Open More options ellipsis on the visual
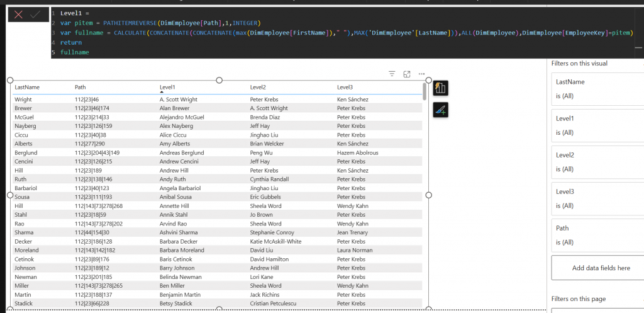 pyautogui.click(x=422, y=74)
